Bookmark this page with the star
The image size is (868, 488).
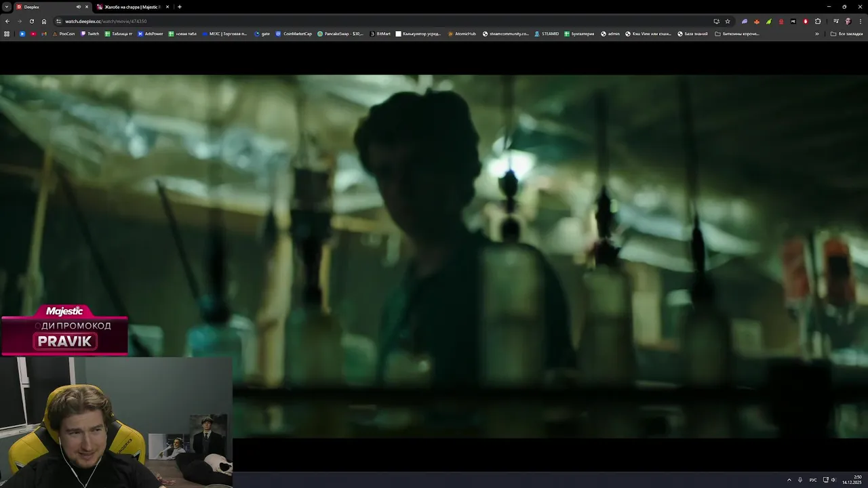(728, 21)
